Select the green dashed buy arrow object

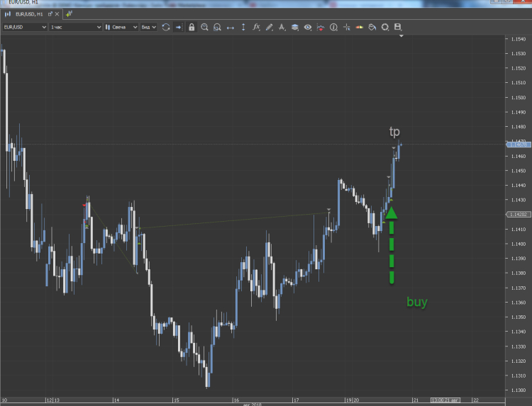(392, 245)
